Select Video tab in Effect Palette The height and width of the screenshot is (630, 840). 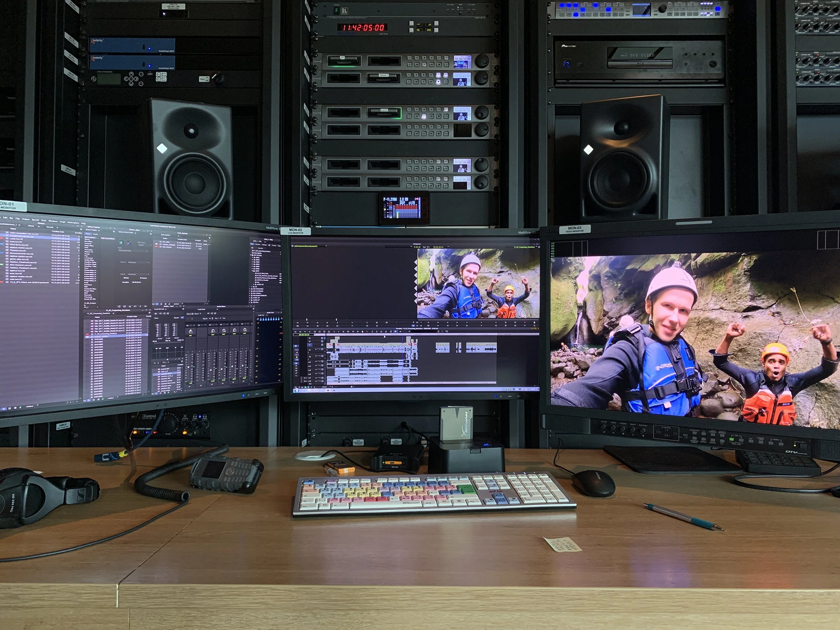point(88,234)
